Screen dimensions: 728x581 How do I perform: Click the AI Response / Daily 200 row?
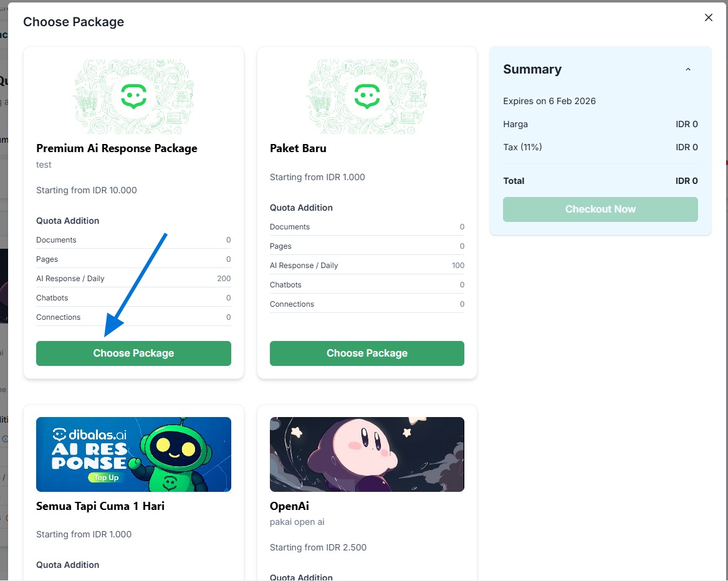pos(133,279)
